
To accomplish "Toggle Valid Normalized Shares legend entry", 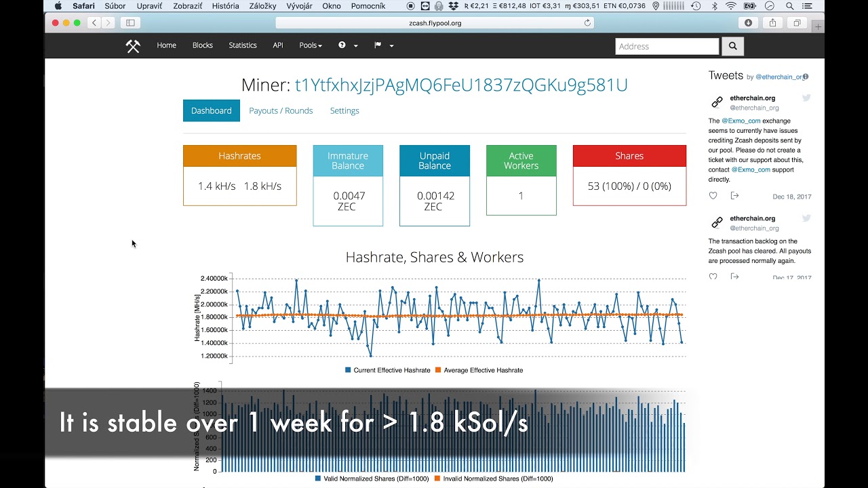I will click(x=372, y=479).
